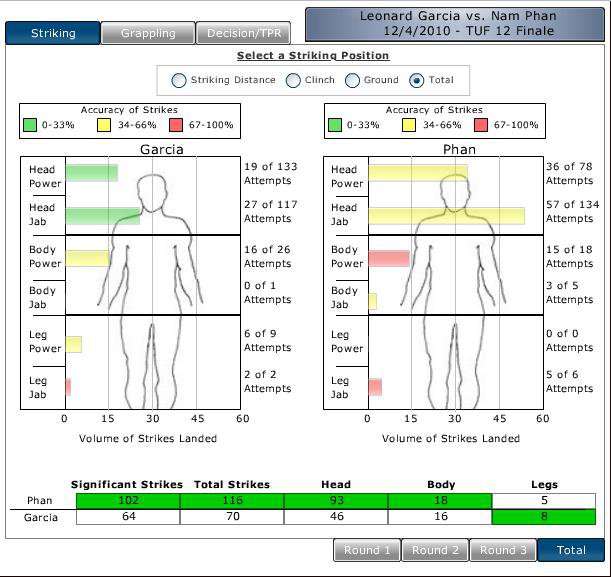Show Round 3 statistics

tap(503, 550)
